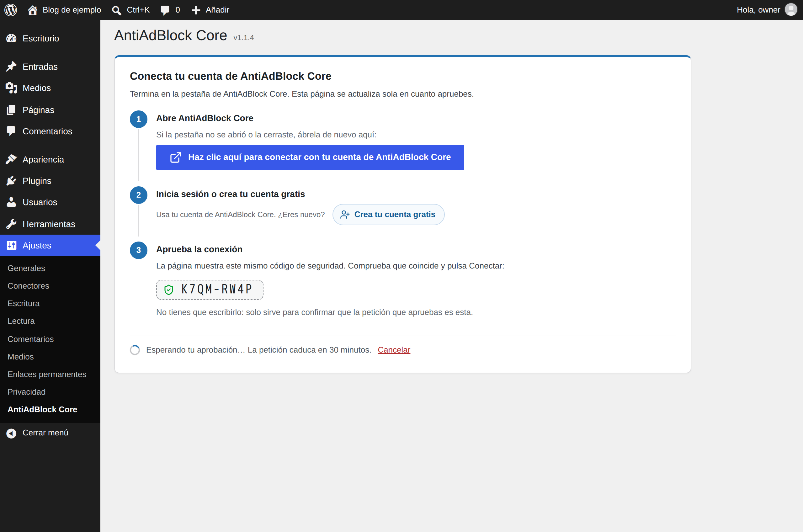Click the Páginas pages icon
This screenshot has width=803, height=532.
pos(11,110)
